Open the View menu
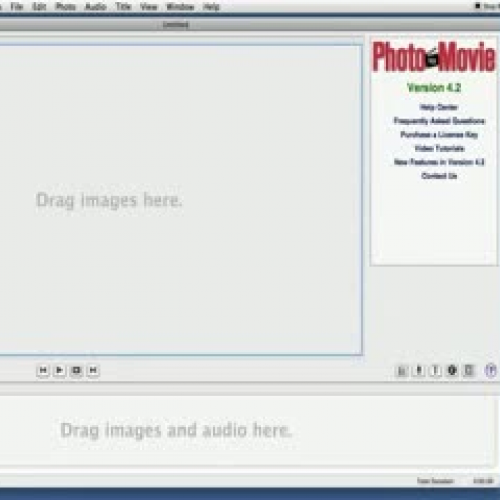The image size is (500, 500). pos(148,7)
